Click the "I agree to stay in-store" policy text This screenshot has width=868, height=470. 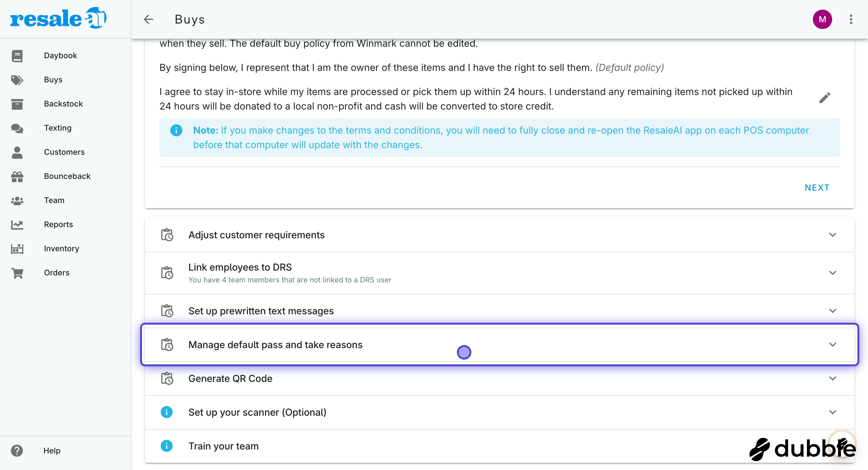click(476, 99)
